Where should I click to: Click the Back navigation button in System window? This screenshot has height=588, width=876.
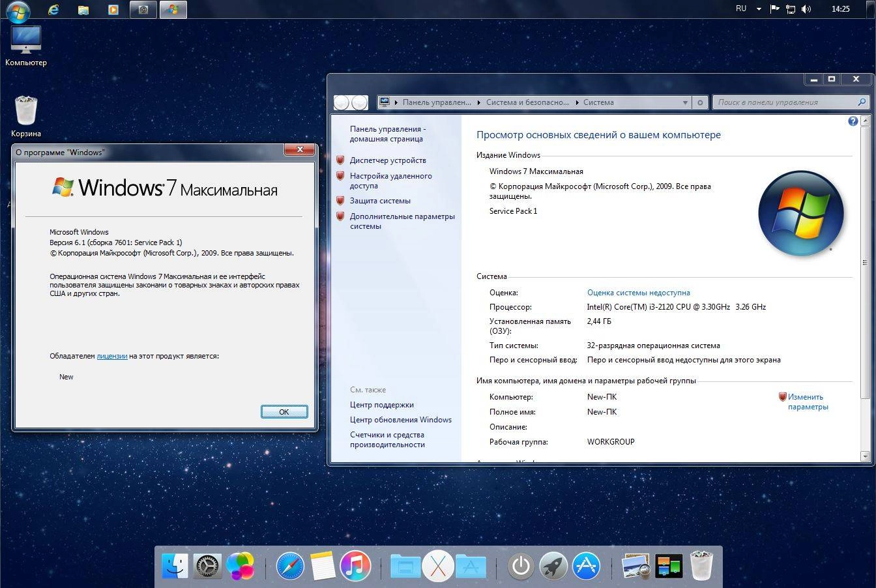coord(342,102)
